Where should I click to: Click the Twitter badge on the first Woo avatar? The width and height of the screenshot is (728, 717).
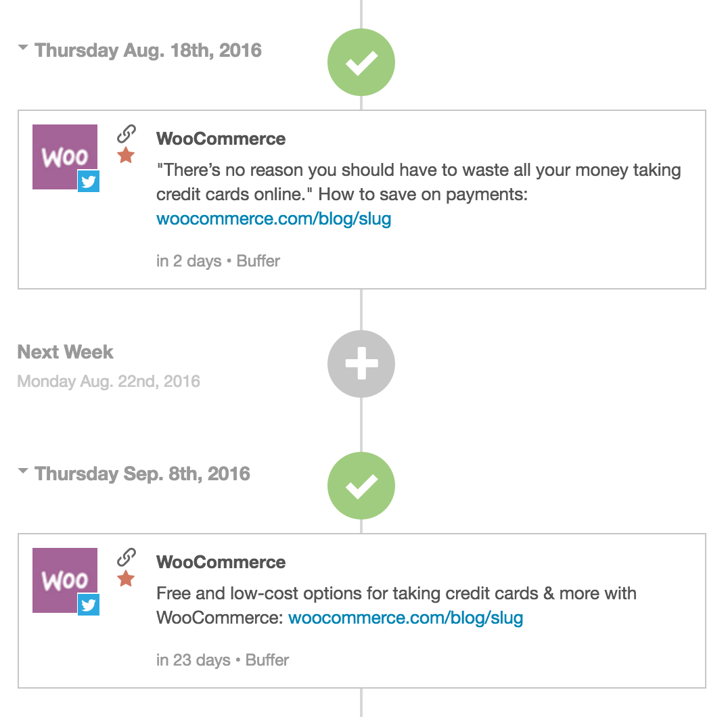(88, 181)
